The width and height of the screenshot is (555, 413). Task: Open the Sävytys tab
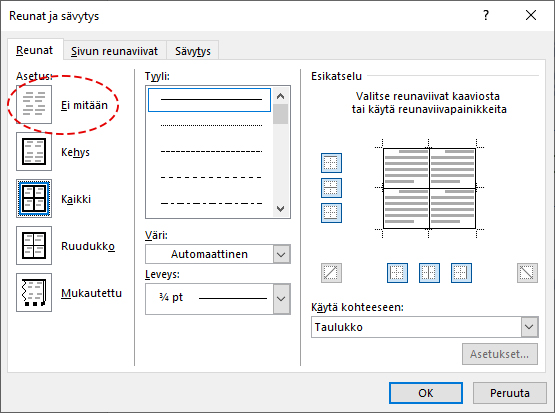click(x=193, y=51)
